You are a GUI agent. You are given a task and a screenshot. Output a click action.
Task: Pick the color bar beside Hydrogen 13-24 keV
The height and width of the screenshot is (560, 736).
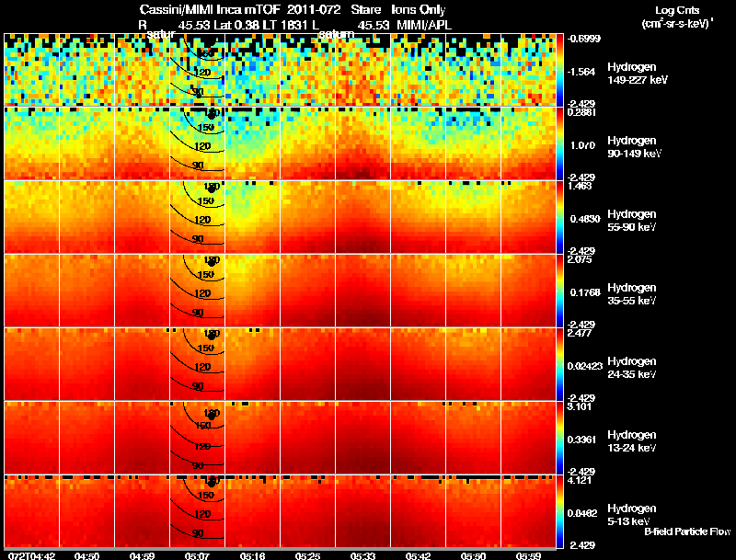[559, 438]
